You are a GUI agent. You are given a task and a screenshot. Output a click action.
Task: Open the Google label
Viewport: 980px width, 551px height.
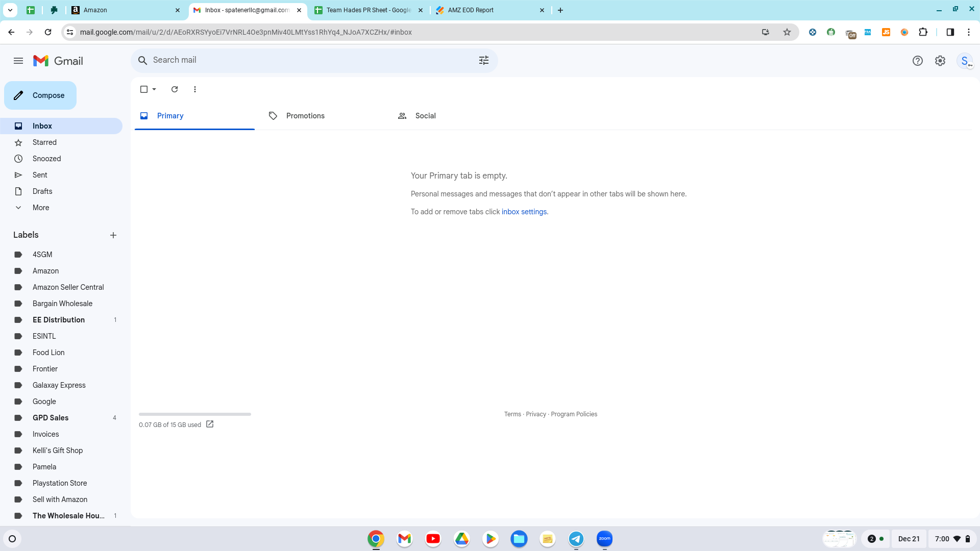click(x=61, y=402)
